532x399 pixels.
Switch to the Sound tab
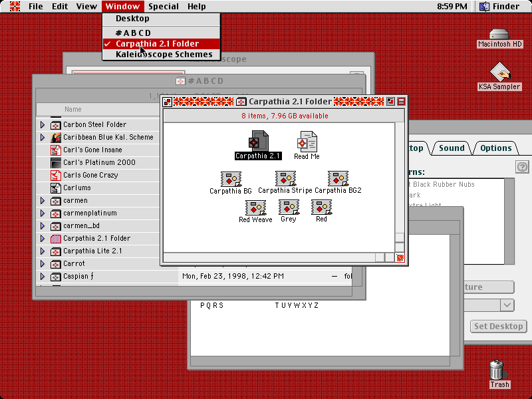pyautogui.click(x=452, y=148)
